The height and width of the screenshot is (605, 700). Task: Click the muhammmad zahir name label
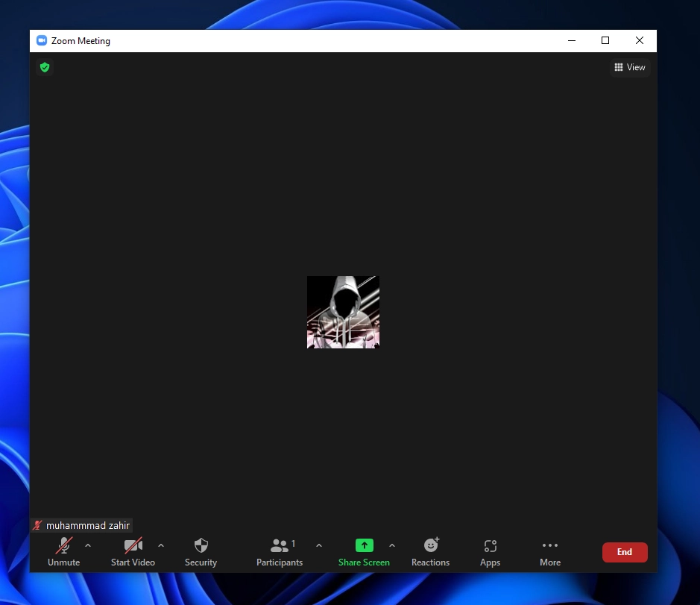click(x=87, y=525)
